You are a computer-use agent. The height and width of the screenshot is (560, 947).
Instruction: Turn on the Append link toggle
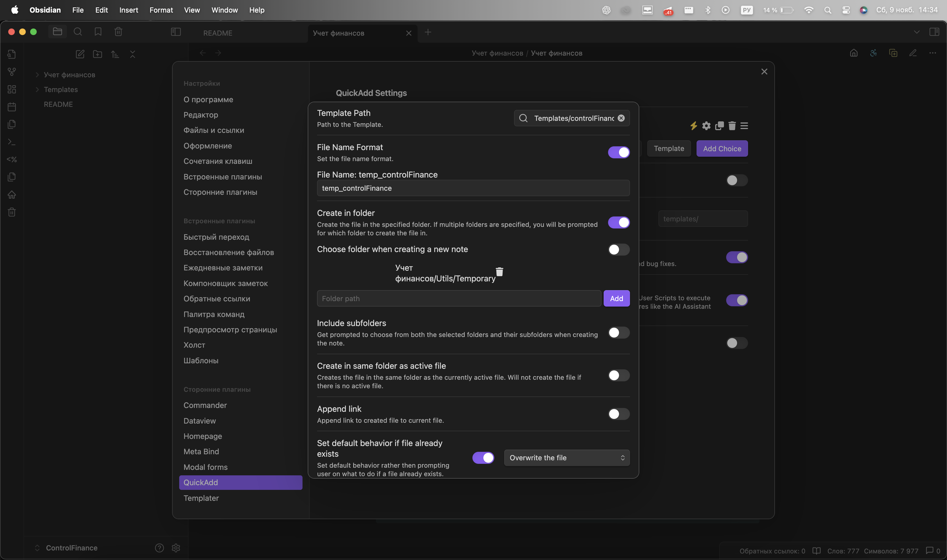coord(619,414)
